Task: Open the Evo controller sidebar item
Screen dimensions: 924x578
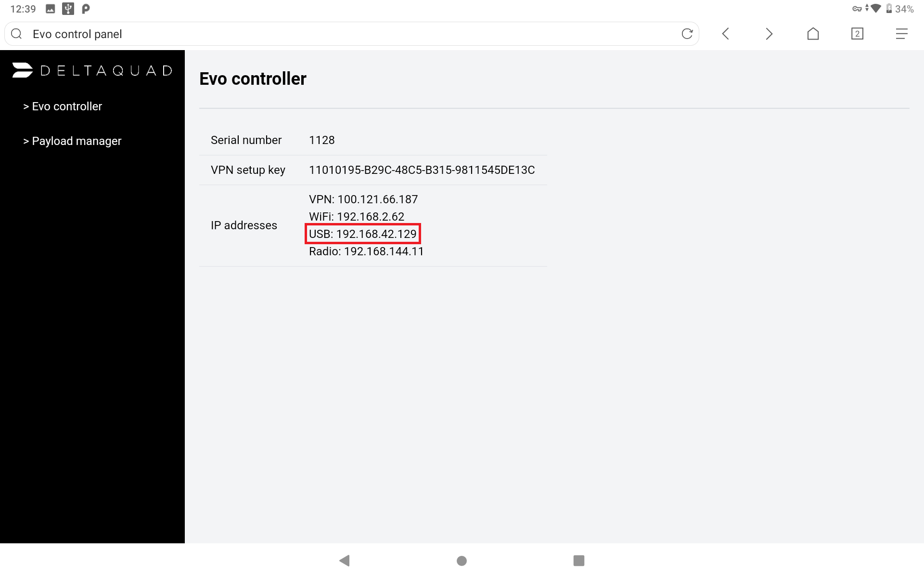Action: click(x=63, y=106)
